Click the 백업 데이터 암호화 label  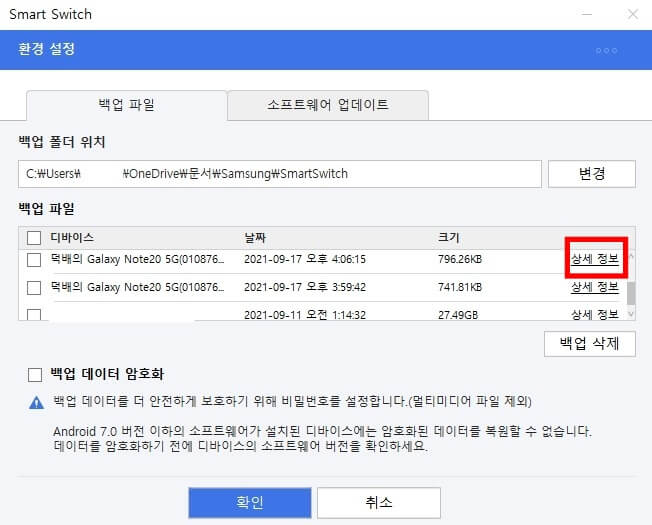click(107, 374)
